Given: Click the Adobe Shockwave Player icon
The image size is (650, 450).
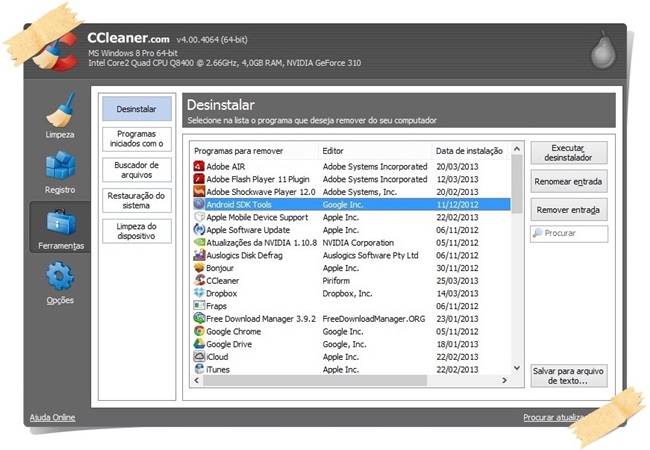Looking at the screenshot, I should tap(199, 191).
